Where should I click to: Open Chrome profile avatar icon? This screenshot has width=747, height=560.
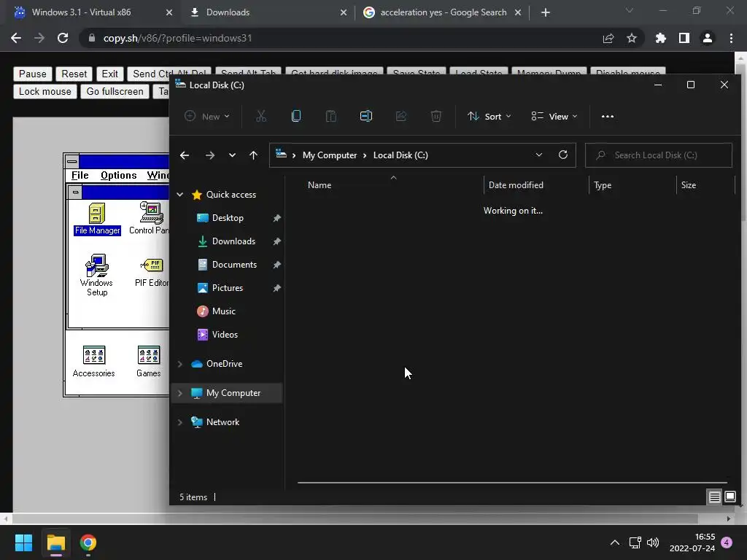point(708,38)
